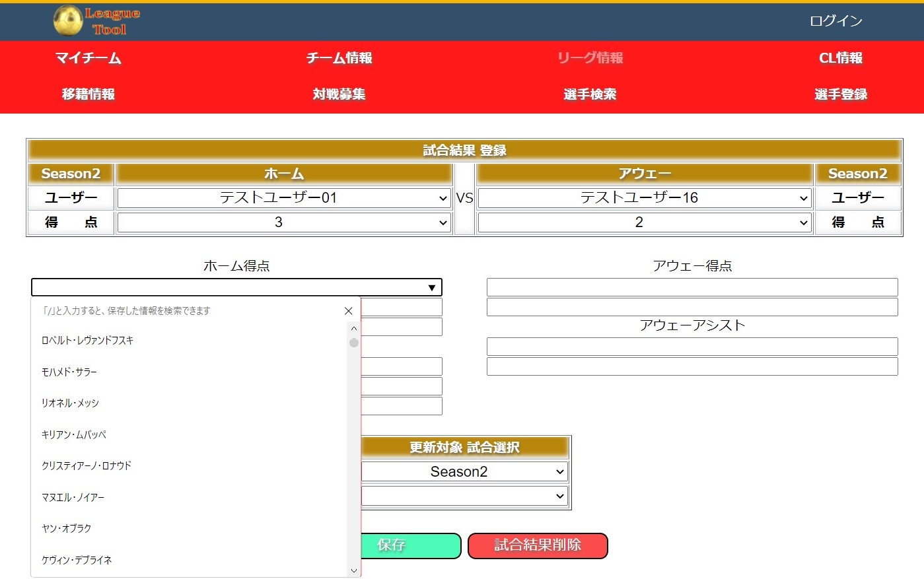
Task: Select リオネル・メッシ from the player list
Action: tap(71, 403)
